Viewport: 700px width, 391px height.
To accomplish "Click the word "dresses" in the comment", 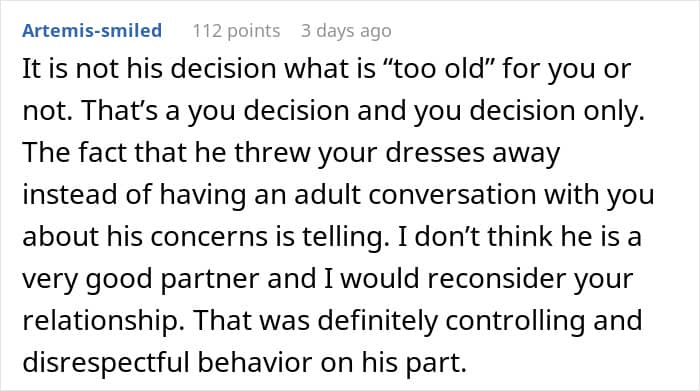I will click(x=435, y=153).
